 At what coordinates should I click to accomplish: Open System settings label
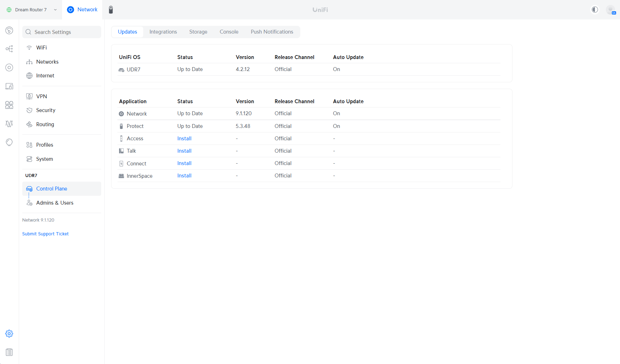coord(45,159)
